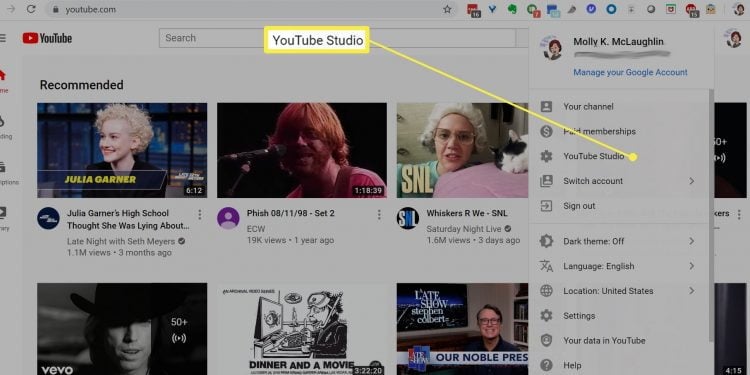Open the Phish 08/11/98 - Set 2 title
This screenshot has height=375, width=750.
[290, 213]
